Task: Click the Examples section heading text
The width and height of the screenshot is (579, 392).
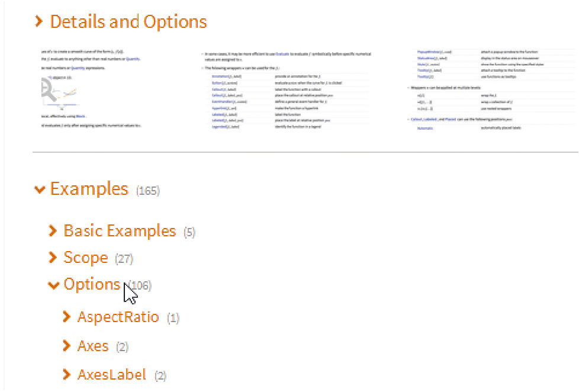Action: pos(89,189)
